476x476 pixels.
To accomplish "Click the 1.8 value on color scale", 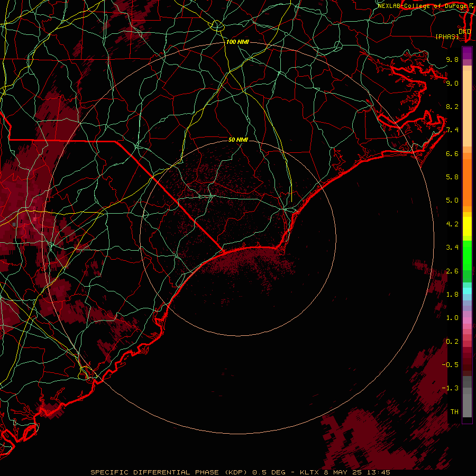I will [452, 295].
